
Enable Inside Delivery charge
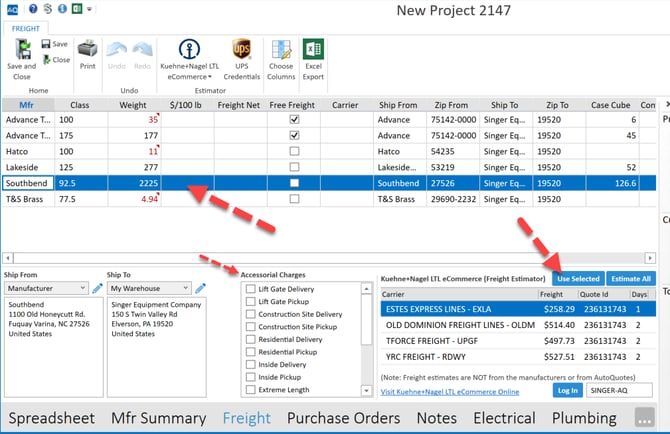click(x=251, y=364)
